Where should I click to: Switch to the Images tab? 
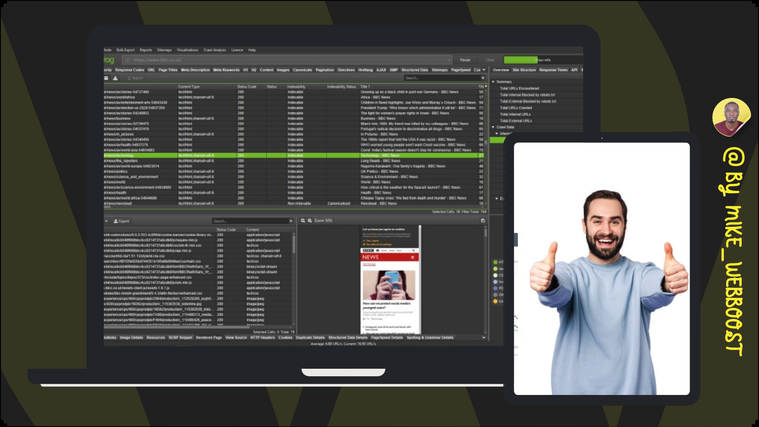[x=283, y=70]
